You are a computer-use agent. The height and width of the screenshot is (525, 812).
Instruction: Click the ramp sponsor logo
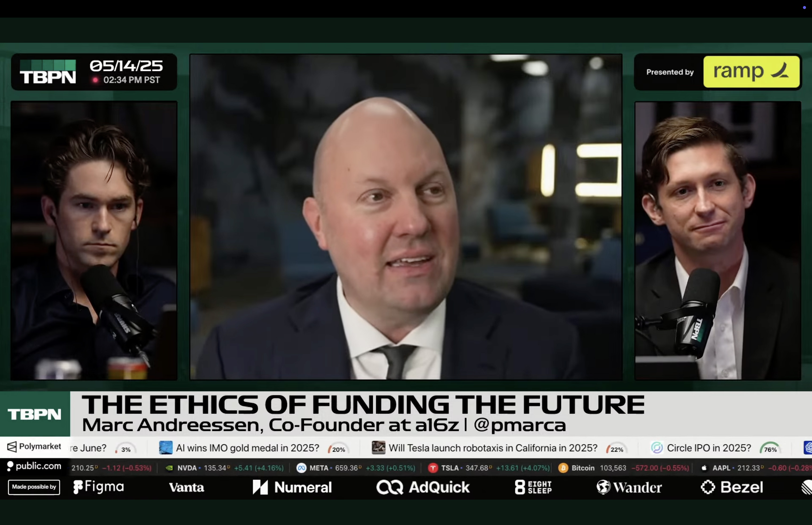751,72
